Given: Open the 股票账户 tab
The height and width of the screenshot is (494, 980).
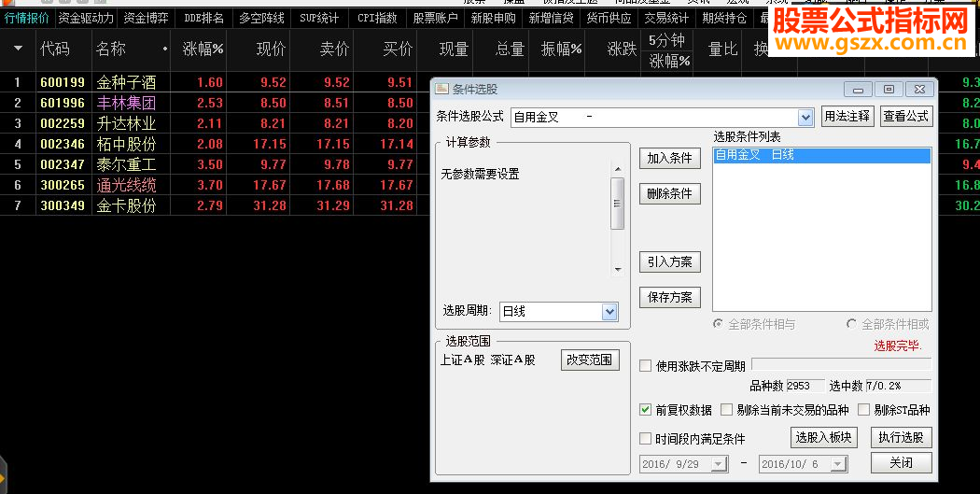Looking at the screenshot, I should click(x=435, y=18).
